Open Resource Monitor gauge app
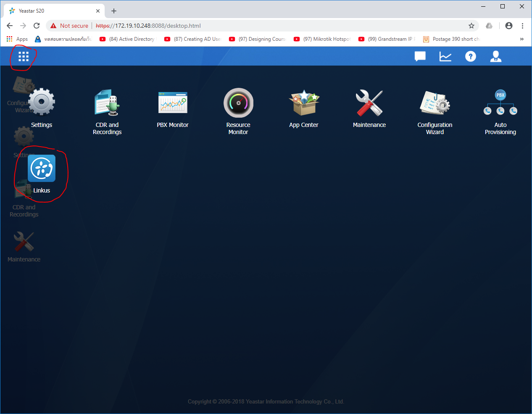This screenshot has width=532, height=414. coord(238,103)
